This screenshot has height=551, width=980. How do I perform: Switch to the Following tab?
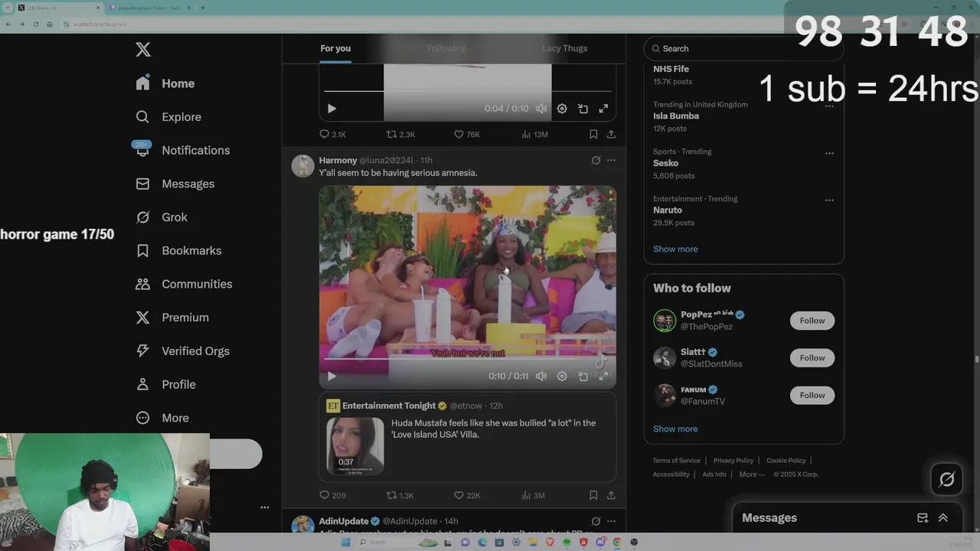(446, 48)
